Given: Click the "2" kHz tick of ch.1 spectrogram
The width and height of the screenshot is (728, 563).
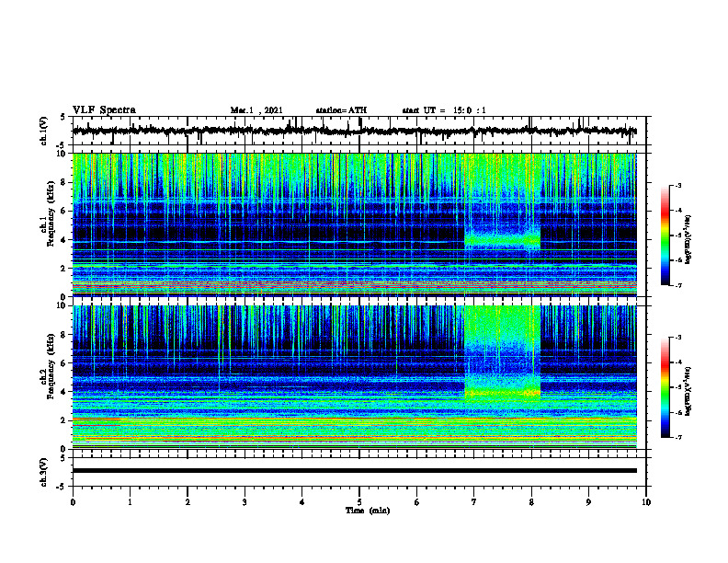Looking at the screenshot, I should 64,268.
